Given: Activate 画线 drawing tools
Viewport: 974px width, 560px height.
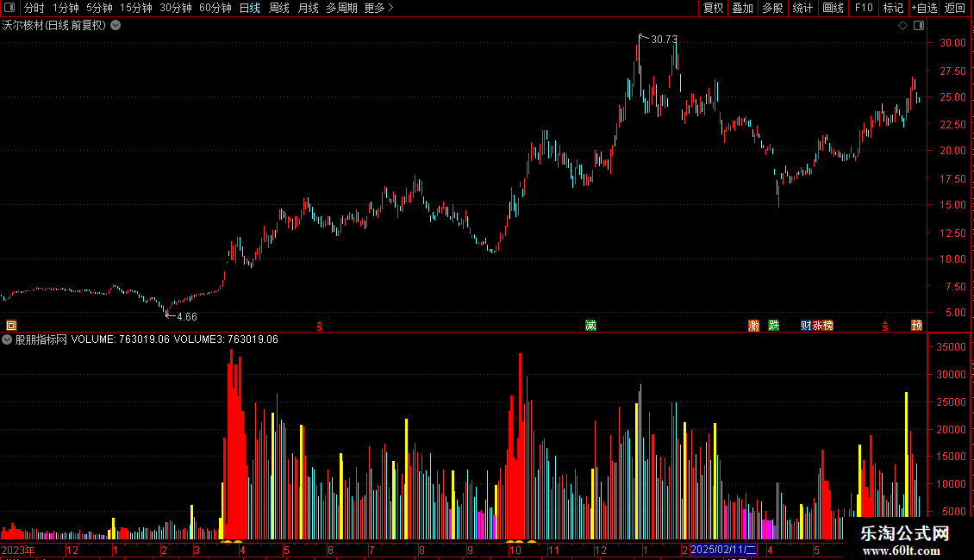Looking at the screenshot, I should pos(833,8).
